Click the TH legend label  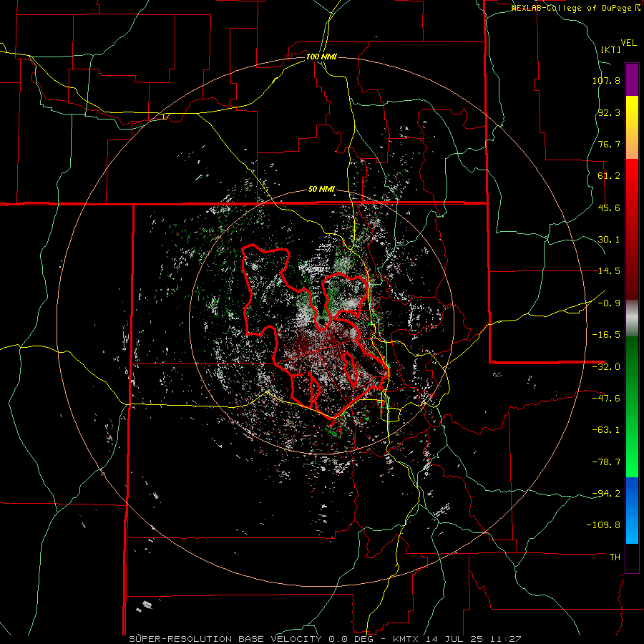[615, 557]
